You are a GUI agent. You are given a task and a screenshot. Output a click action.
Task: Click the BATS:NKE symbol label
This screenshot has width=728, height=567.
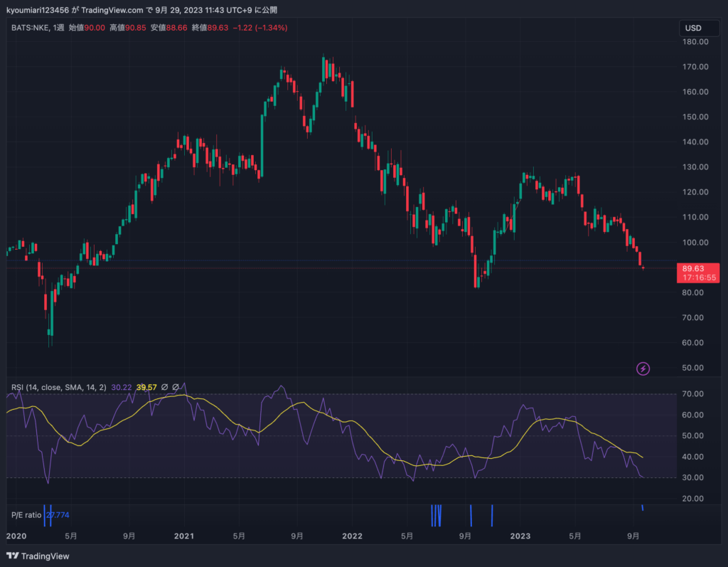[x=30, y=28]
